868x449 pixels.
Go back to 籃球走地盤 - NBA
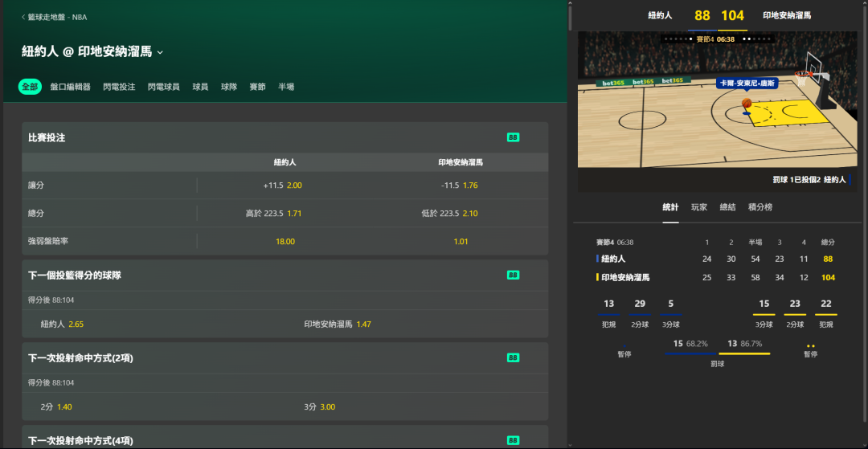[55, 17]
